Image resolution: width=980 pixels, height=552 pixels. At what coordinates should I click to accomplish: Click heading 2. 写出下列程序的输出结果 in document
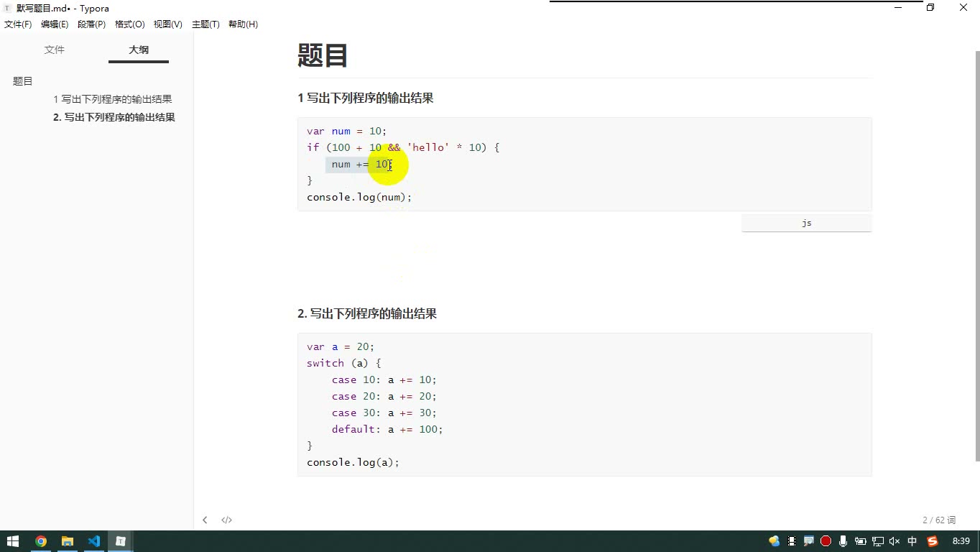click(367, 314)
